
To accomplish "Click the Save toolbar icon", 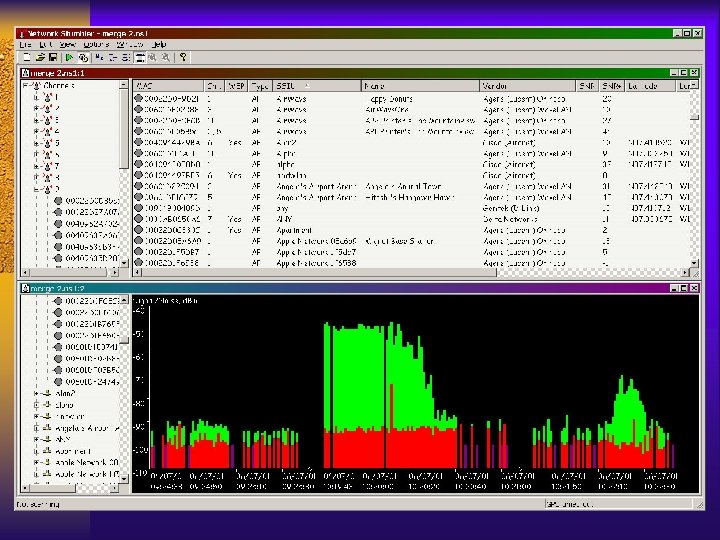I will (x=53, y=57).
